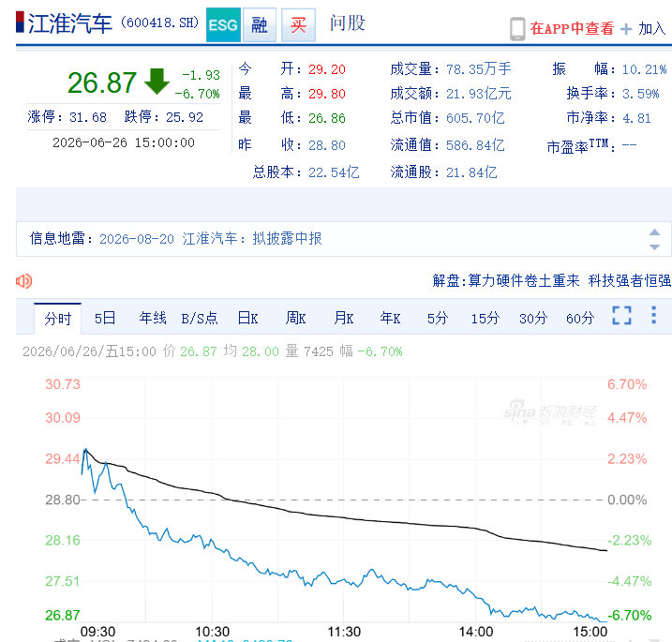Open the 融 margin trading badge

pos(260,24)
